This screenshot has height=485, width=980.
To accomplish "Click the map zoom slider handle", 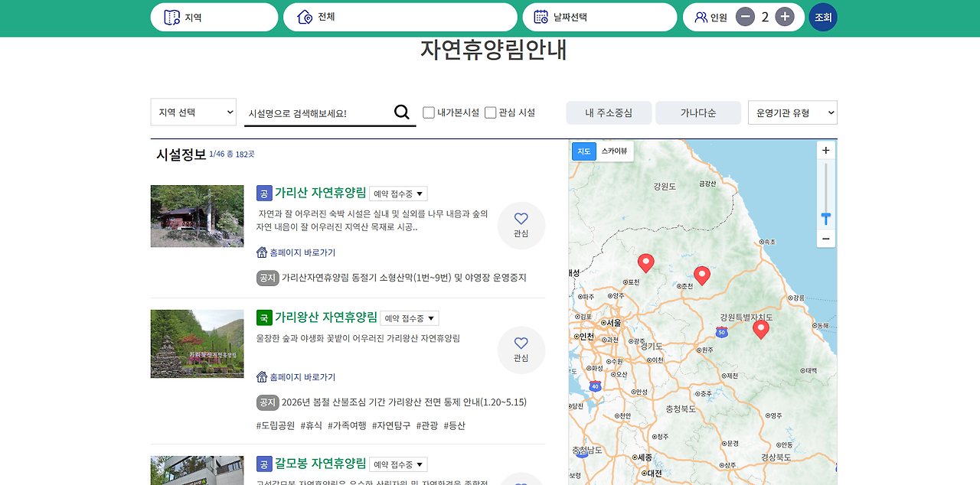I will pyautogui.click(x=825, y=219).
